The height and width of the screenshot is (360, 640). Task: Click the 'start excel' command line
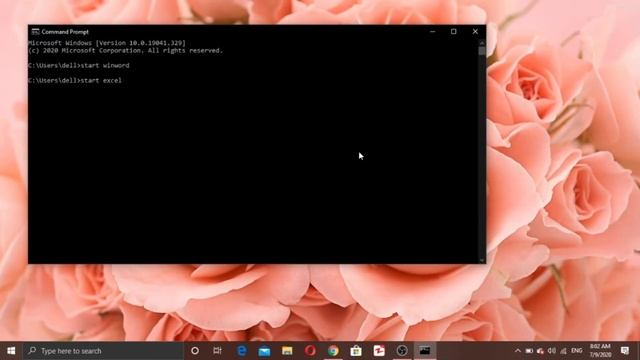[x=75, y=80]
